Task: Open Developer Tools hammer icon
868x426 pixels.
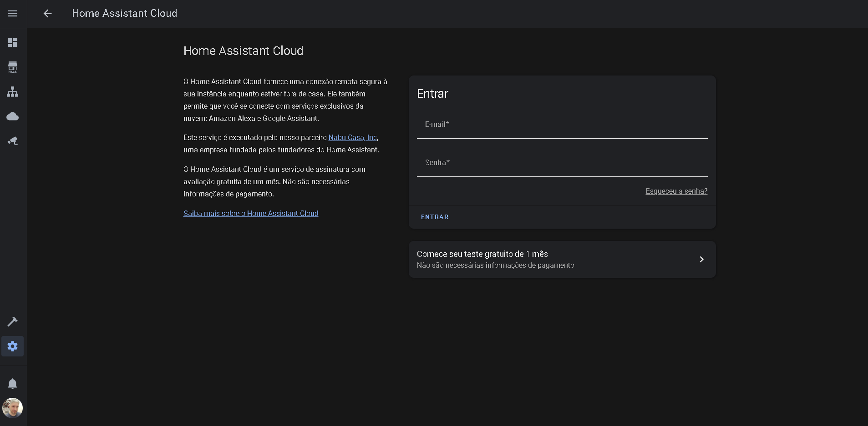Action: tap(13, 322)
